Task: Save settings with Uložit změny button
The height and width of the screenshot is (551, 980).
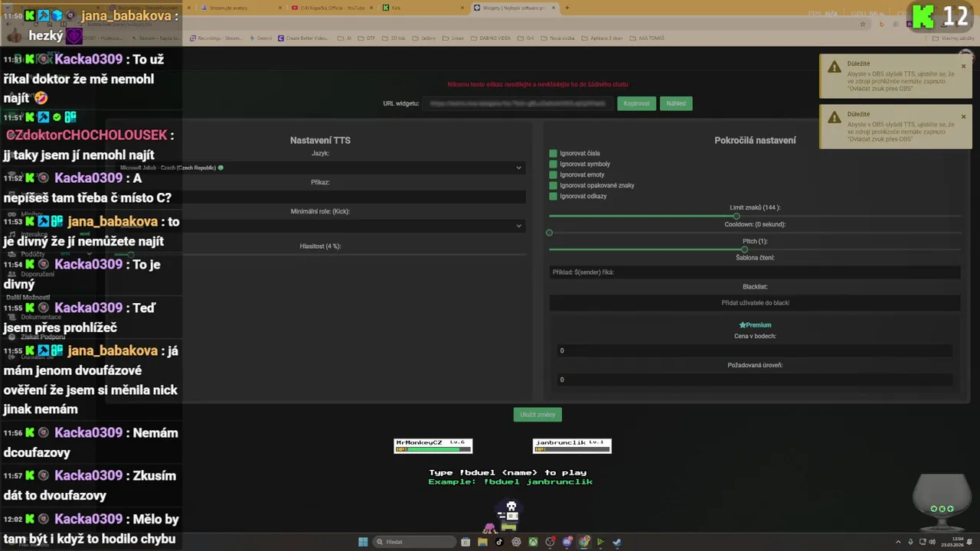Action: tap(537, 415)
